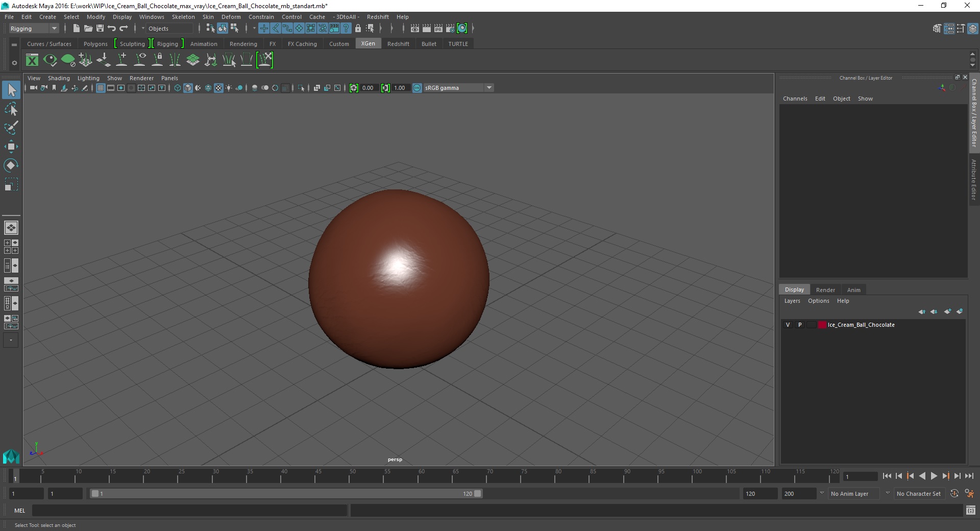Toggle playback P of Ice_Cream_Ball_Chocolate layer
Screen dimensions: 980x531
800,325
